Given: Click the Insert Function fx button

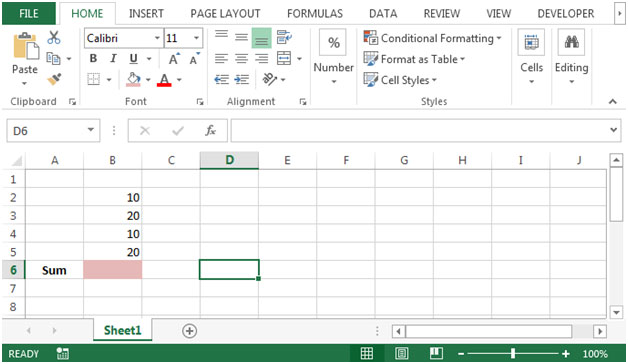Looking at the screenshot, I should coord(210,131).
